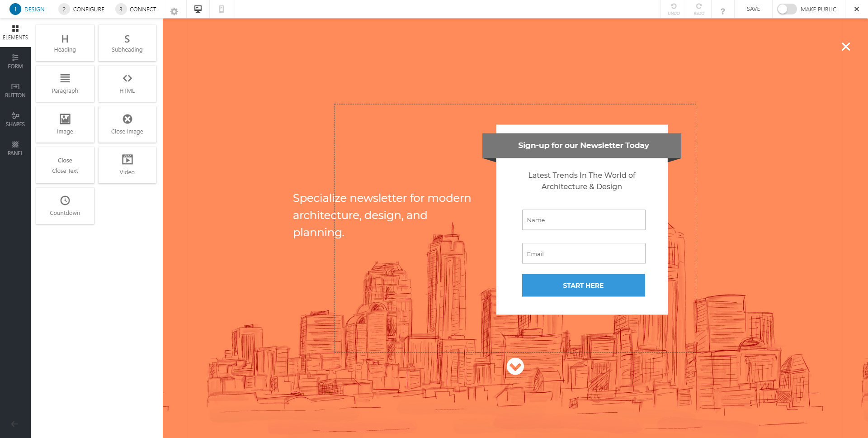The image size is (868, 438).
Task: Switch to the Connect step
Action: point(137,9)
